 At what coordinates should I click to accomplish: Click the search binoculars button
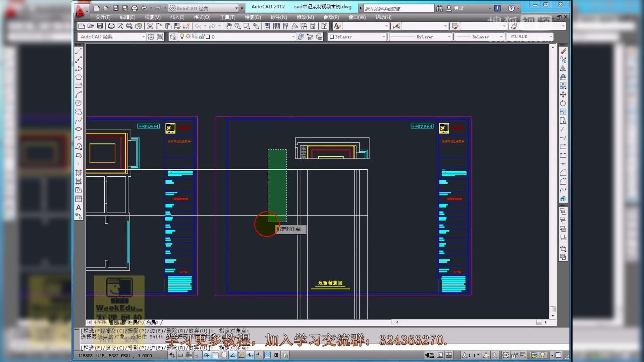(439, 8)
